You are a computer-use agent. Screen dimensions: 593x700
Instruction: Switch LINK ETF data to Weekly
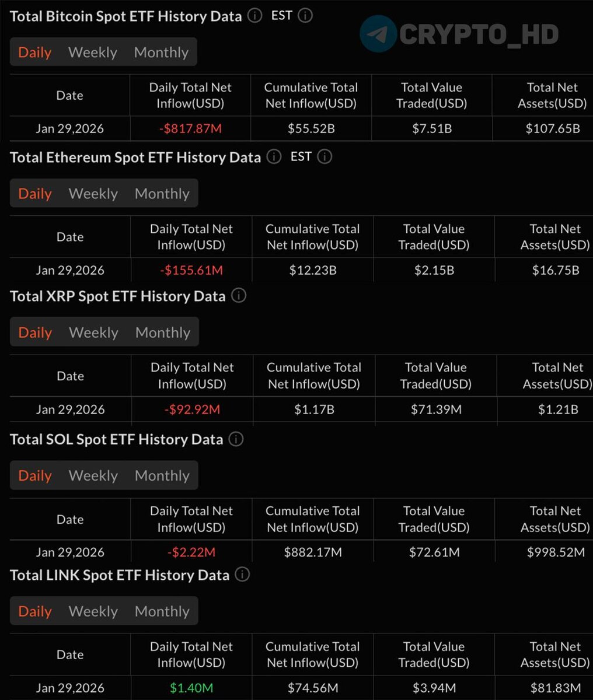[93, 611]
